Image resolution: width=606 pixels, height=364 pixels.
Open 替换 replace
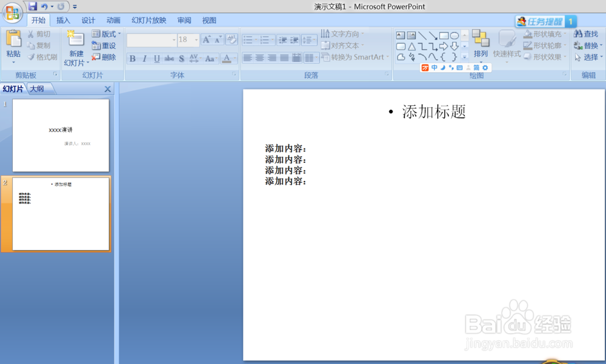(x=588, y=45)
